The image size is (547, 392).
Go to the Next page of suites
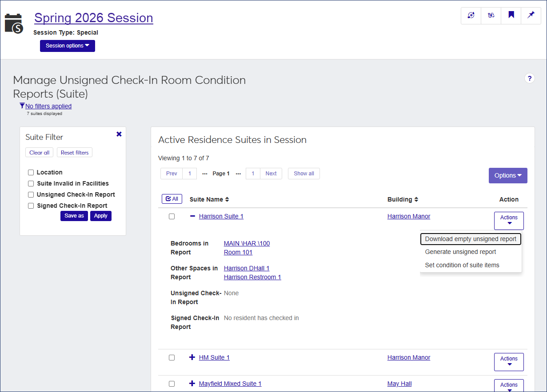pos(271,174)
